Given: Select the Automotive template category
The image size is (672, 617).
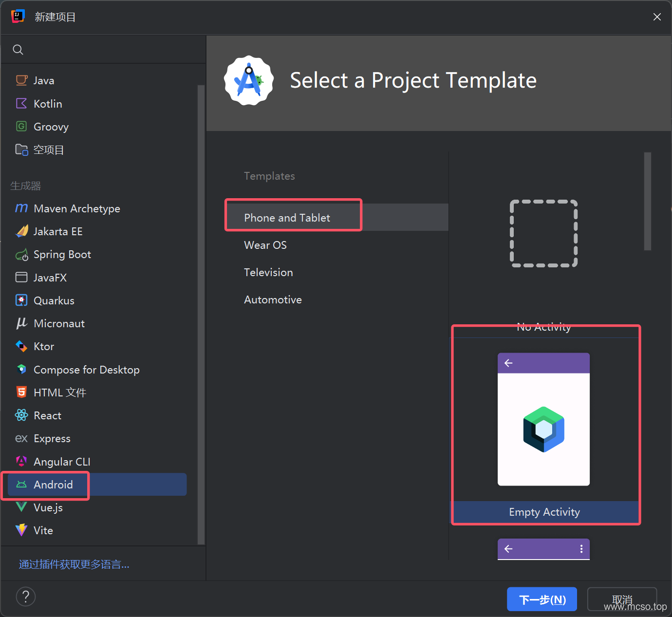Looking at the screenshot, I should pyautogui.click(x=336, y=299).
